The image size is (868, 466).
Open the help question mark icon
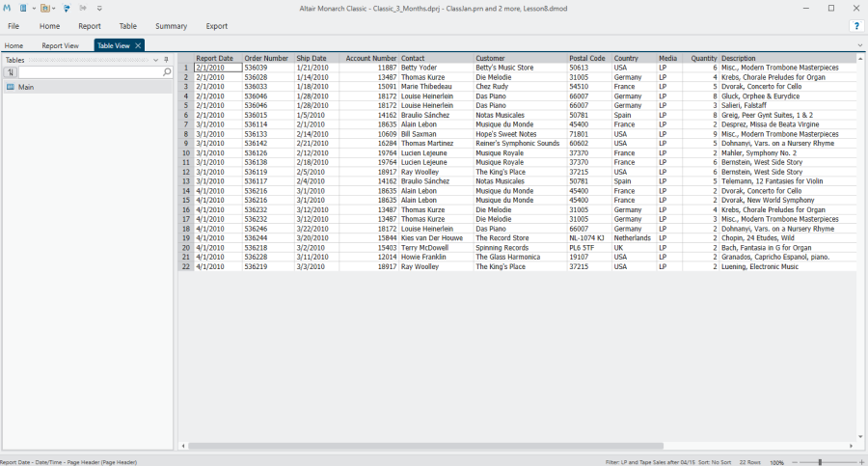tap(856, 26)
